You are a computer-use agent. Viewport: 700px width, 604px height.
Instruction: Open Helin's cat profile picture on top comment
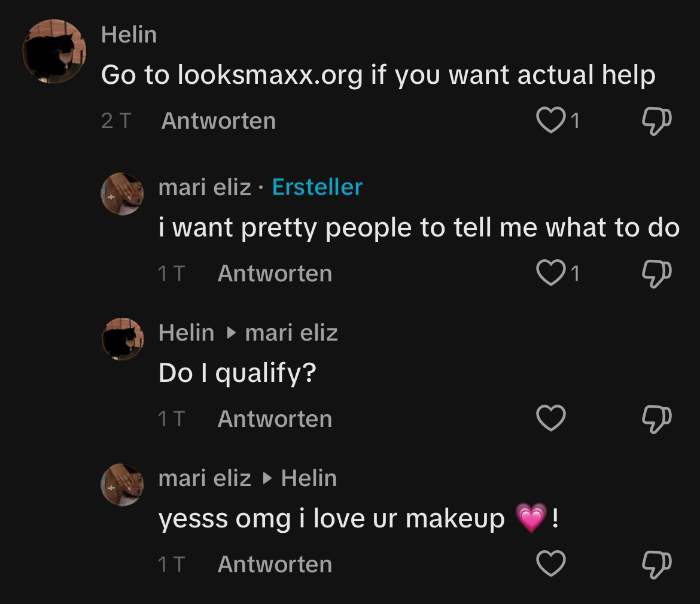coord(54,51)
